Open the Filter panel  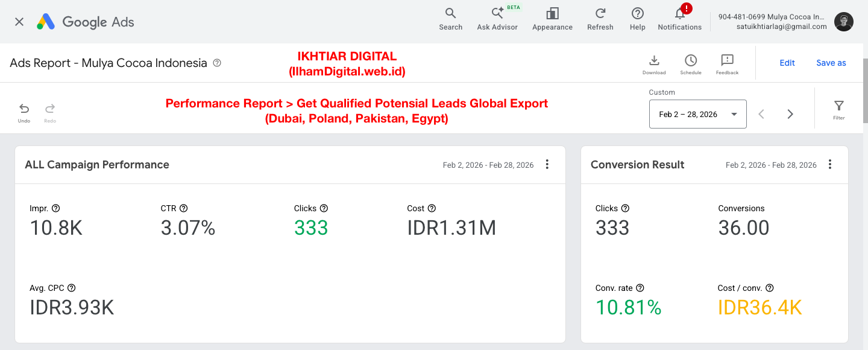click(x=839, y=110)
